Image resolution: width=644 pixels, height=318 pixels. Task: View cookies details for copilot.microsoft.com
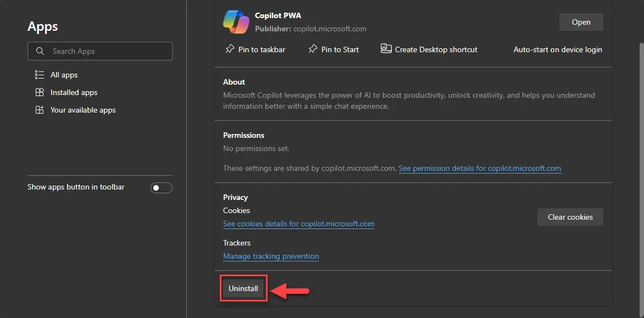(298, 224)
